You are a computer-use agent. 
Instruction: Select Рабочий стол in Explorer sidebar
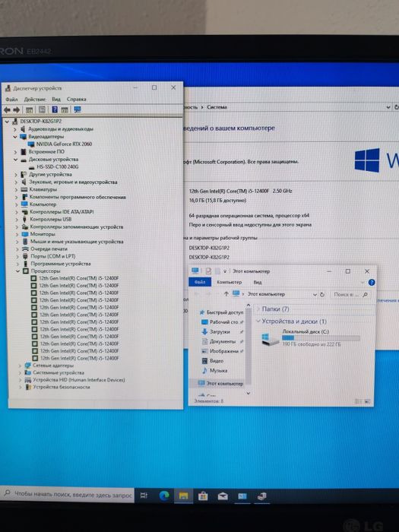coord(223,322)
